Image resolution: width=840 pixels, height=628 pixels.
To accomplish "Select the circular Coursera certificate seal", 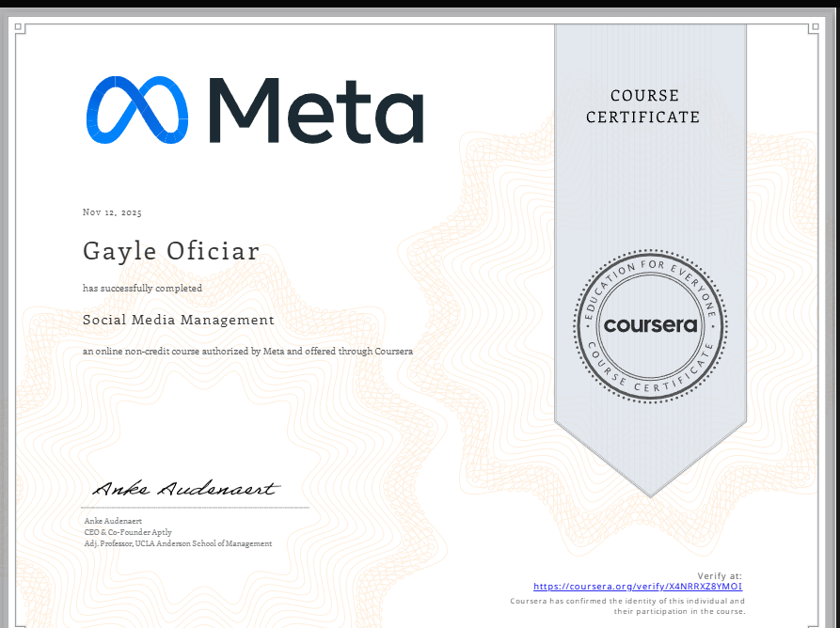I will pos(648,326).
